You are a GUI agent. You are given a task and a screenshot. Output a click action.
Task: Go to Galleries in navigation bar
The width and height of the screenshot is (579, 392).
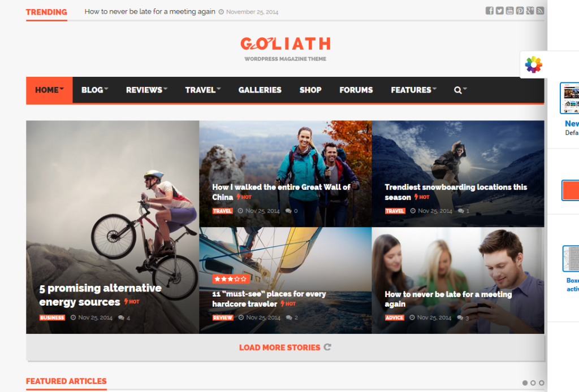[260, 90]
